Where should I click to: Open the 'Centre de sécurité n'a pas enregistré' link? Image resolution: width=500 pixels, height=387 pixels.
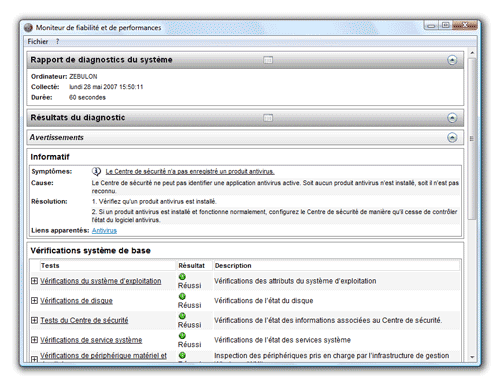(190, 172)
